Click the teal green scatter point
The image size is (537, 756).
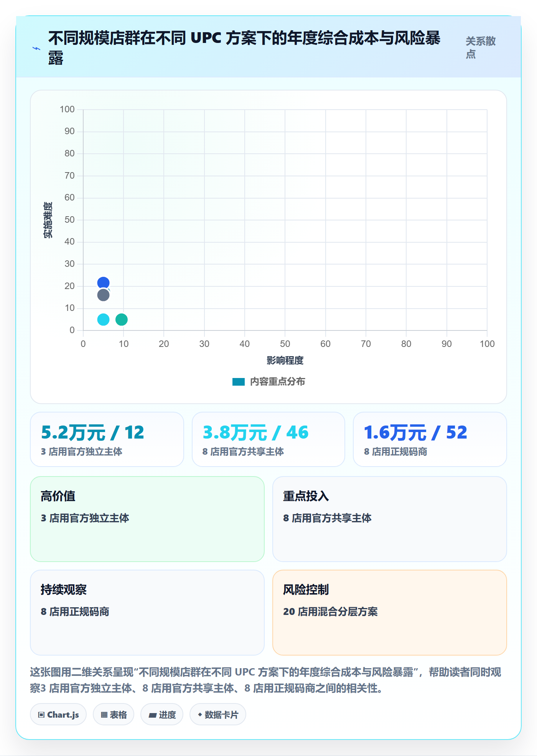pyautogui.click(x=122, y=319)
